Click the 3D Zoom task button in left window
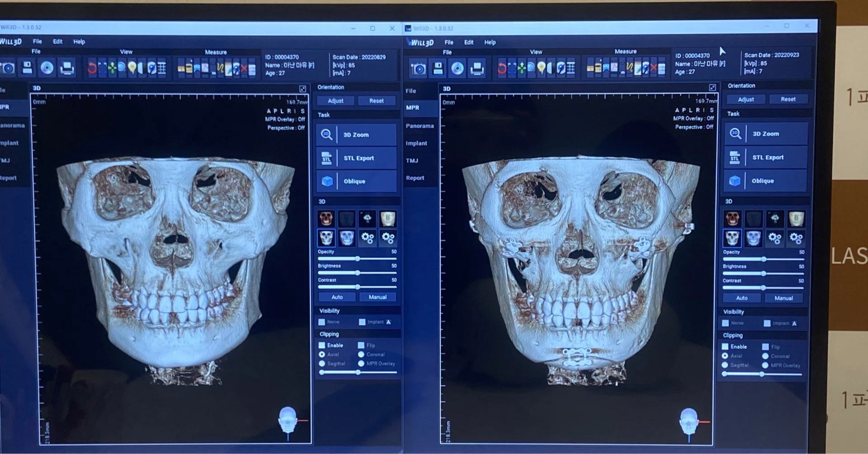 pos(356,135)
